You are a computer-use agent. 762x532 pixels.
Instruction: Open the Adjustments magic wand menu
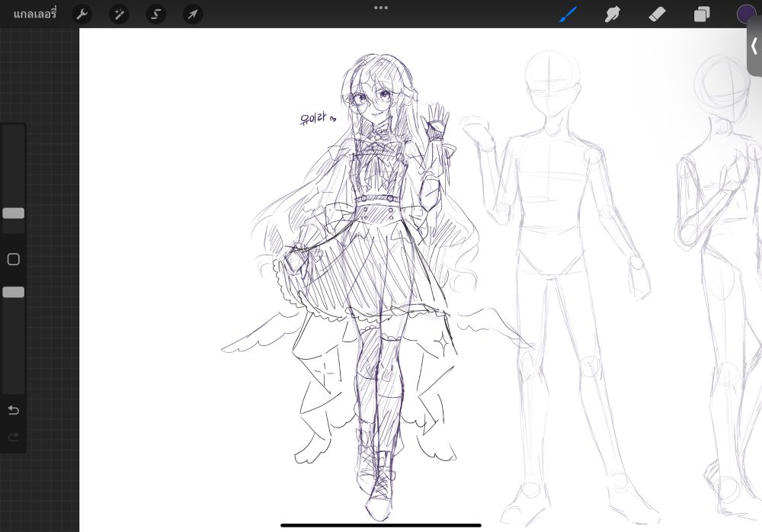[119, 14]
